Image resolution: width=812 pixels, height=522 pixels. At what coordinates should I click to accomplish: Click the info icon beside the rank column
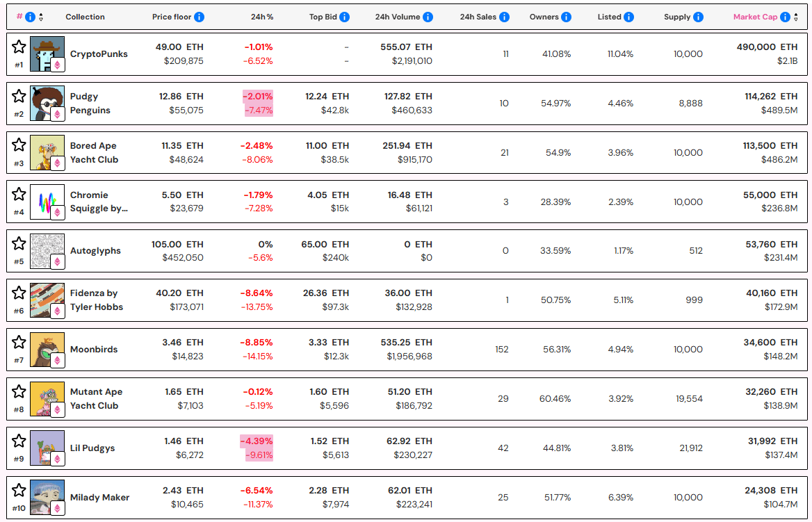point(31,17)
